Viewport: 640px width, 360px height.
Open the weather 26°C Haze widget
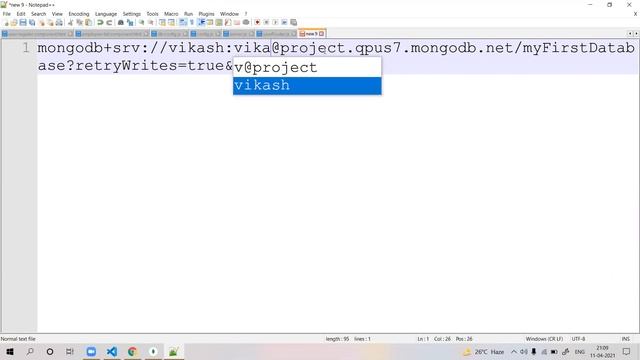pyautogui.click(x=484, y=351)
